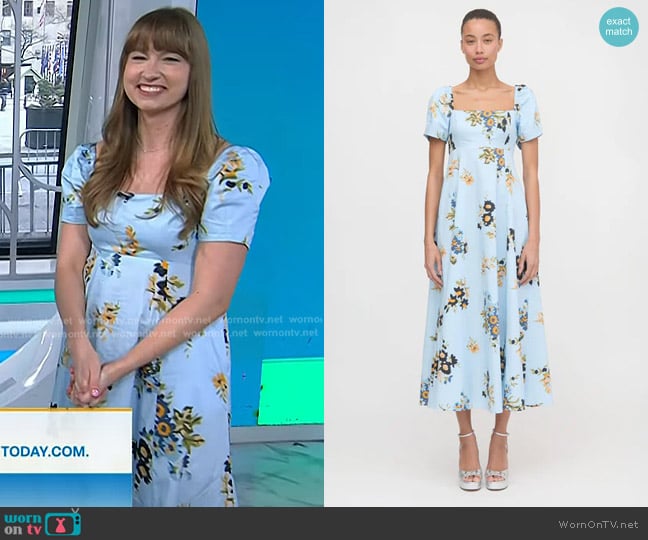Click the TODAY.COM. caption text
The image size is (648, 540).
click(45, 451)
